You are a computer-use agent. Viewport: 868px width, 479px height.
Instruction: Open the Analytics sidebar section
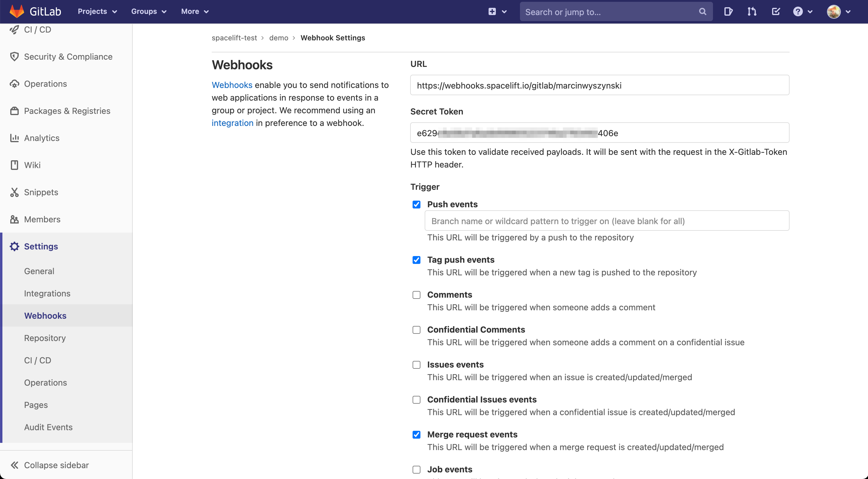pos(41,138)
